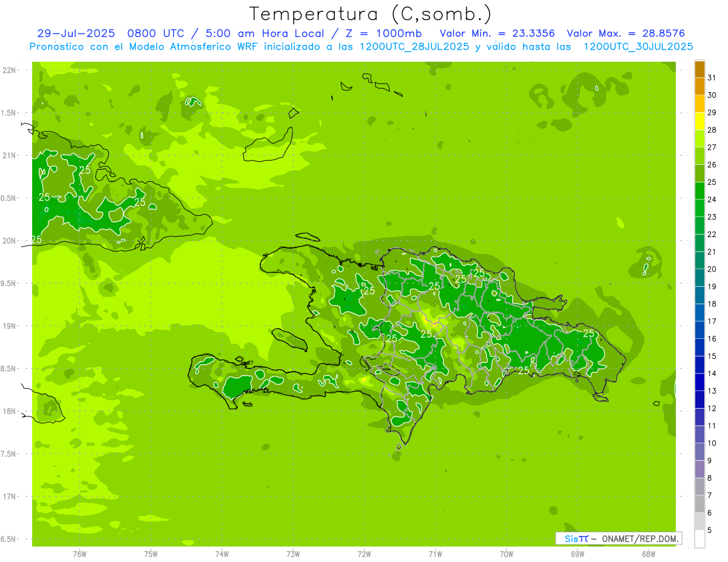Click the legend value '10'
Viewport: 728px width, 562px height.
[712, 443]
